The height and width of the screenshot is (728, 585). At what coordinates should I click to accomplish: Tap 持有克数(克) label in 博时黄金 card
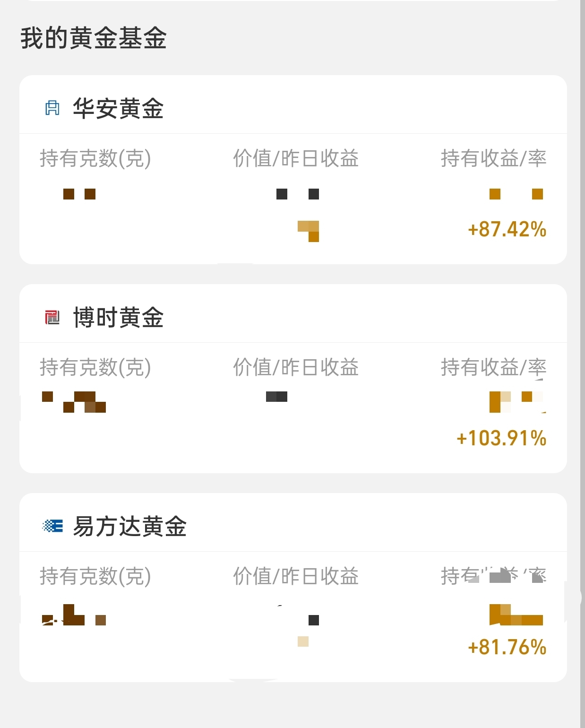(95, 367)
